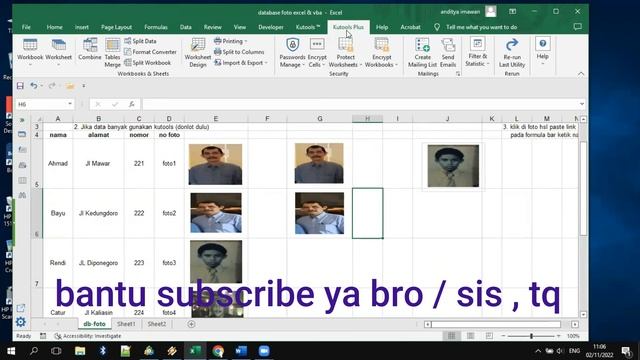This screenshot has width=640, height=360.
Task: Click the Send Emails icon
Action: [448, 52]
